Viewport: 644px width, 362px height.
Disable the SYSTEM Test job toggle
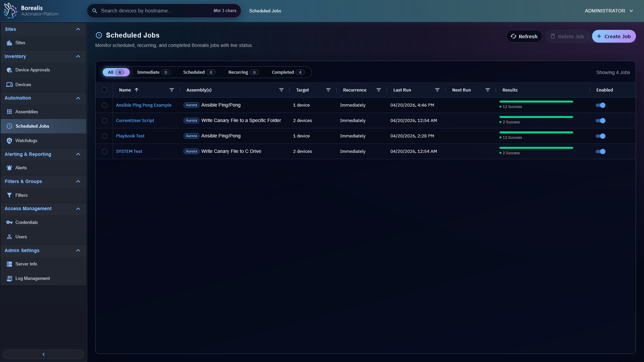point(600,152)
